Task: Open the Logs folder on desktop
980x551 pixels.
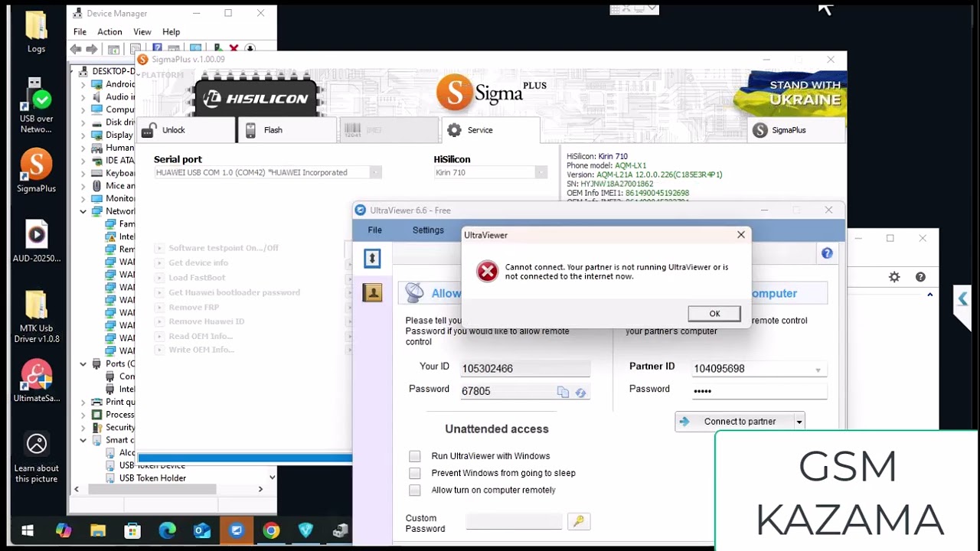Action: click(x=36, y=32)
